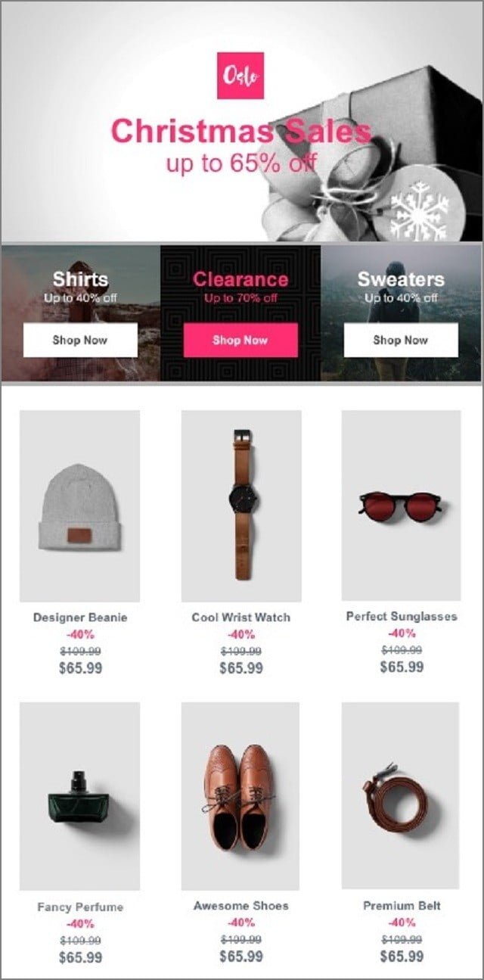Open the Cool Wrist Watch product image
The height and width of the screenshot is (980, 484).
241,506
